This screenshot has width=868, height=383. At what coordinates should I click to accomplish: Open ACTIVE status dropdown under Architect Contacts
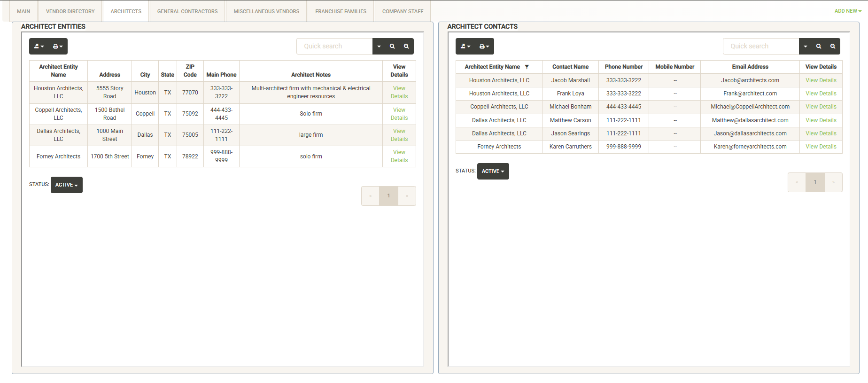click(x=493, y=172)
